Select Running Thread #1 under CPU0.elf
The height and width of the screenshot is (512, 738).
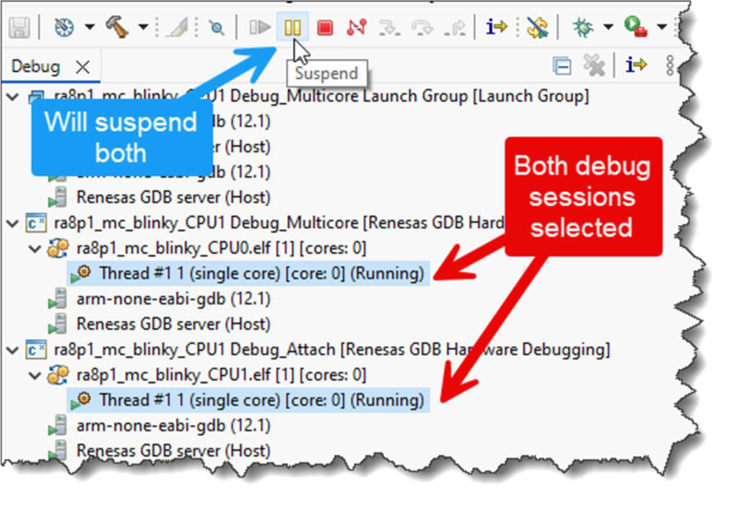tap(248, 273)
